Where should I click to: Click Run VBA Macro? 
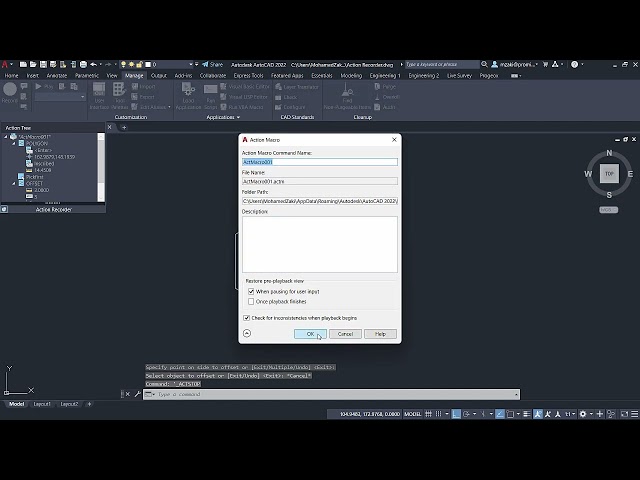pos(242,107)
